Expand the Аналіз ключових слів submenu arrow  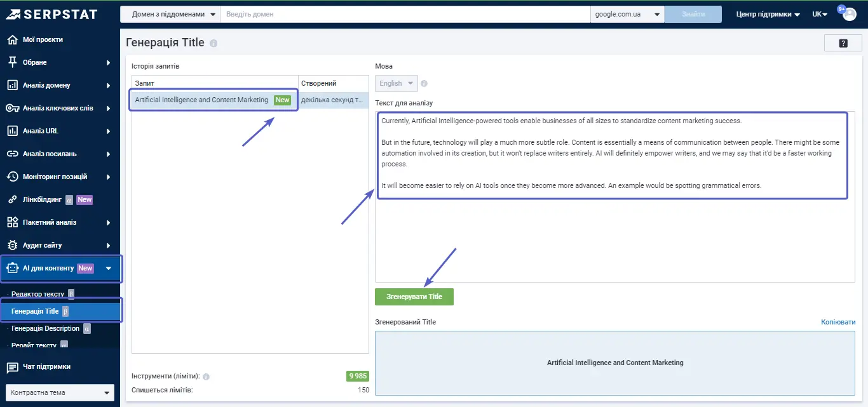click(x=109, y=109)
